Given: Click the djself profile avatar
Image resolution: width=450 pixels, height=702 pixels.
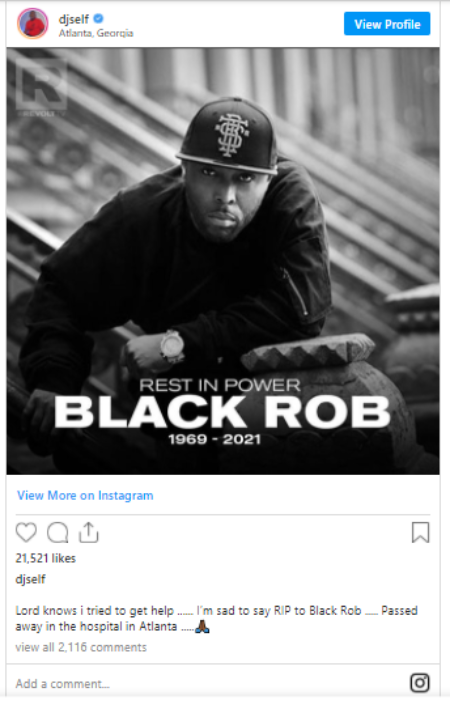Looking at the screenshot, I should (x=33, y=23).
